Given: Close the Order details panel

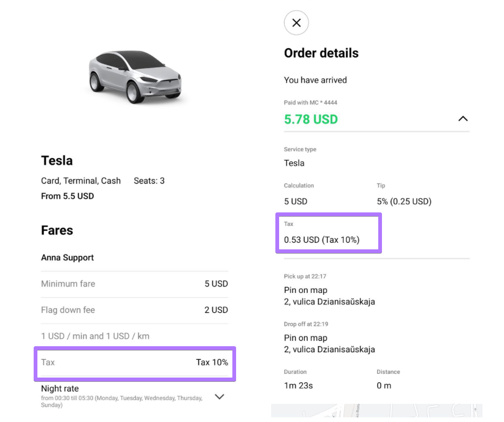Looking at the screenshot, I should pos(296,23).
